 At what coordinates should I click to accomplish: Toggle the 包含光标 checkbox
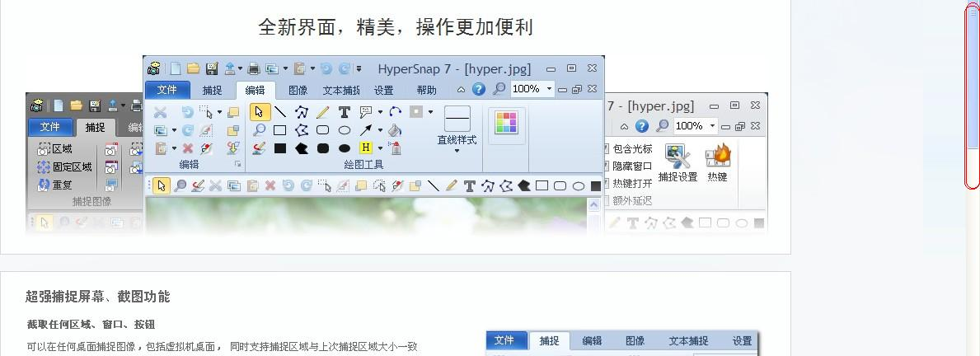(x=607, y=149)
